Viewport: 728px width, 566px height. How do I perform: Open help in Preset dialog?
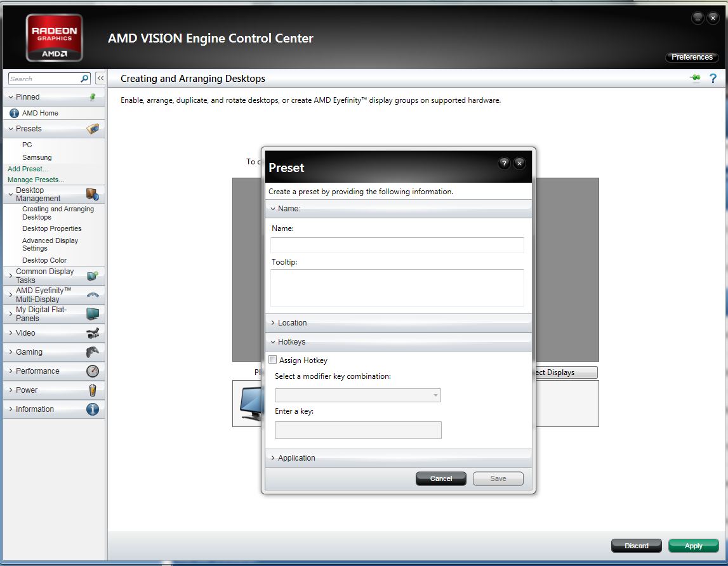point(504,163)
